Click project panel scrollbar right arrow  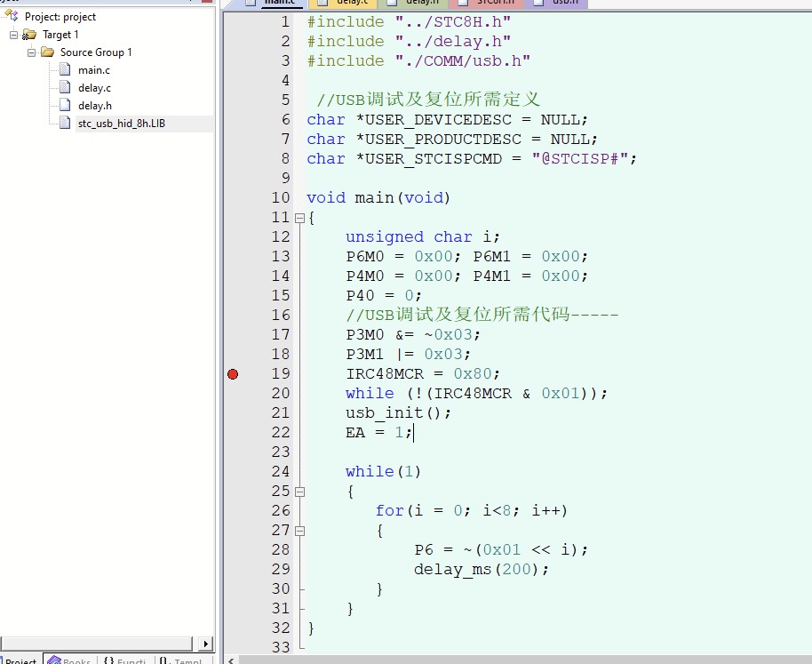pos(205,644)
